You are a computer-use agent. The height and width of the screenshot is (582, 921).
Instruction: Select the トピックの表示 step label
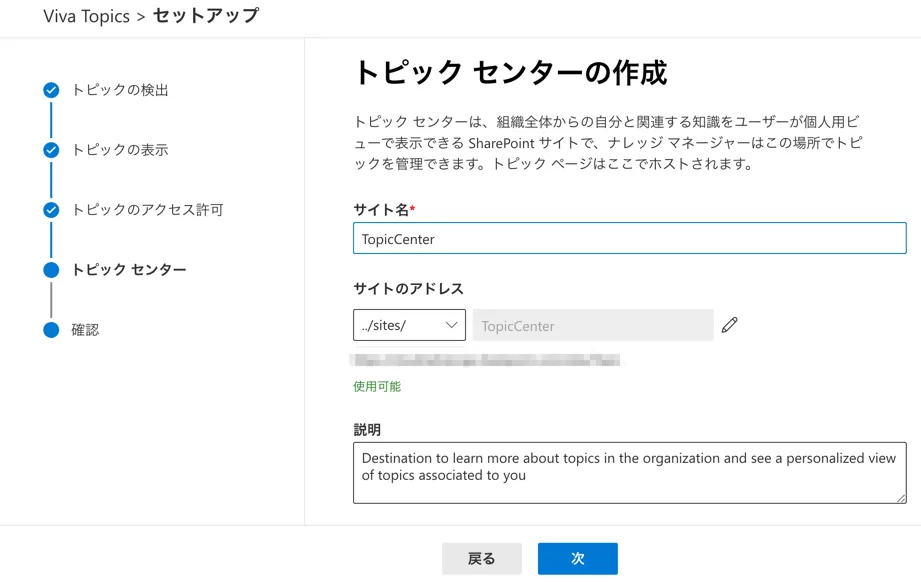pos(120,150)
